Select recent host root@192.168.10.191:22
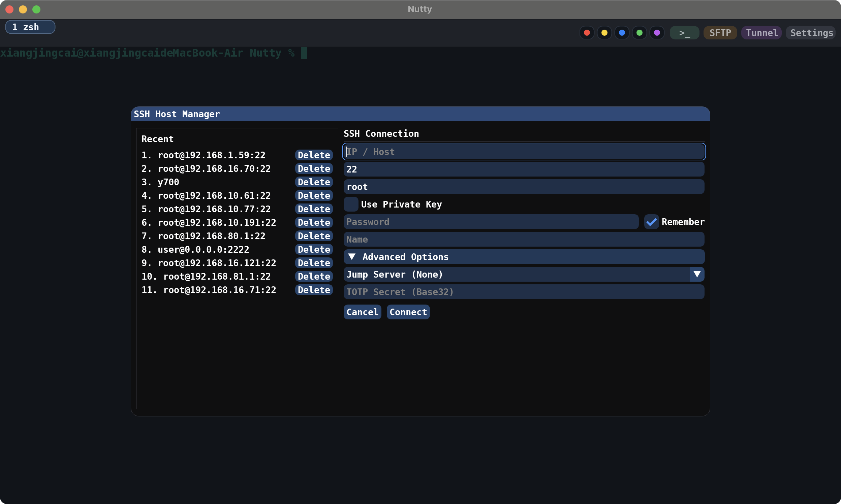This screenshot has width=841, height=504. (209, 222)
